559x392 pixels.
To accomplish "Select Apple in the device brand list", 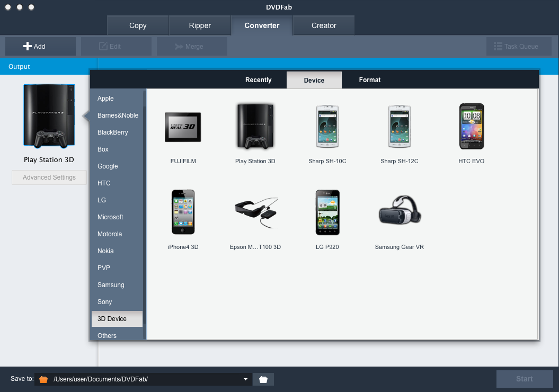I will tap(117, 99).
